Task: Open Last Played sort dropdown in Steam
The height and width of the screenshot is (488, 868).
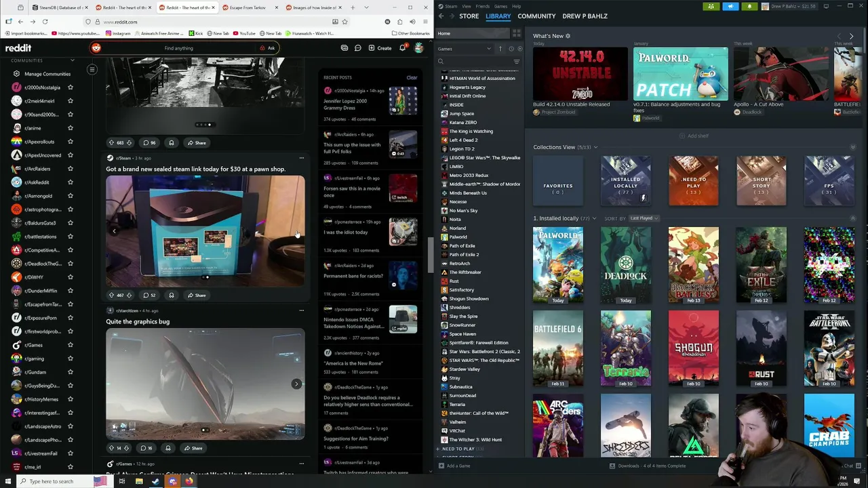Action: [644, 218]
